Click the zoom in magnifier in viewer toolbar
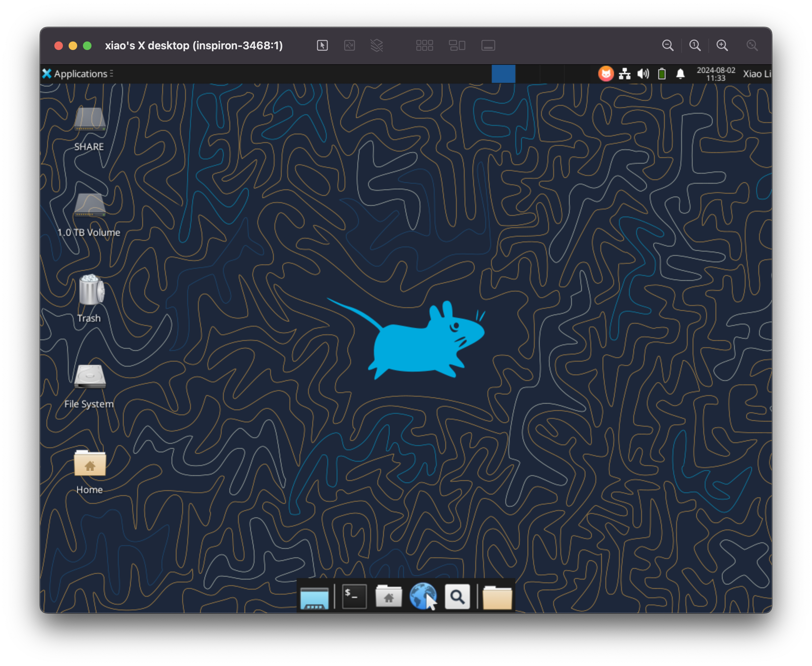 (x=722, y=46)
